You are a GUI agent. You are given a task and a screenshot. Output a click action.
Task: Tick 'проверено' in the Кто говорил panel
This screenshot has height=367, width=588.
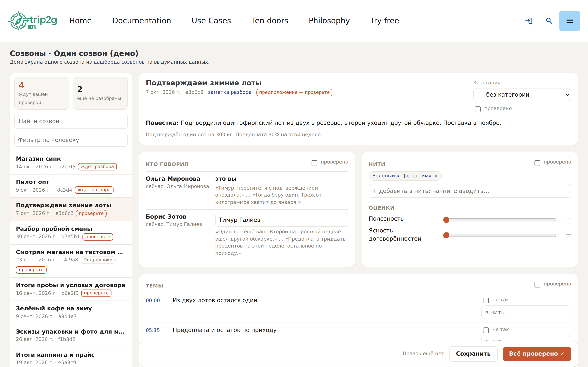(x=314, y=163)
